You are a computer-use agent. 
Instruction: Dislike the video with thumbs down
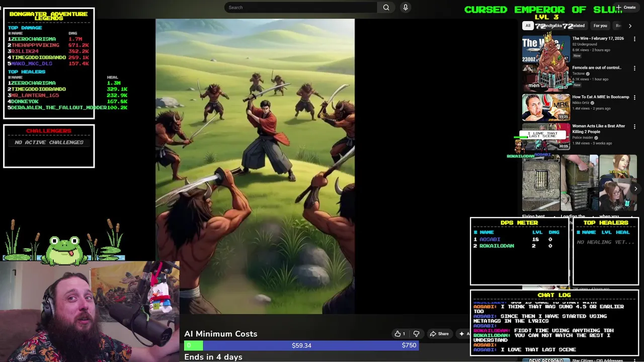click(x=416, y=334)
